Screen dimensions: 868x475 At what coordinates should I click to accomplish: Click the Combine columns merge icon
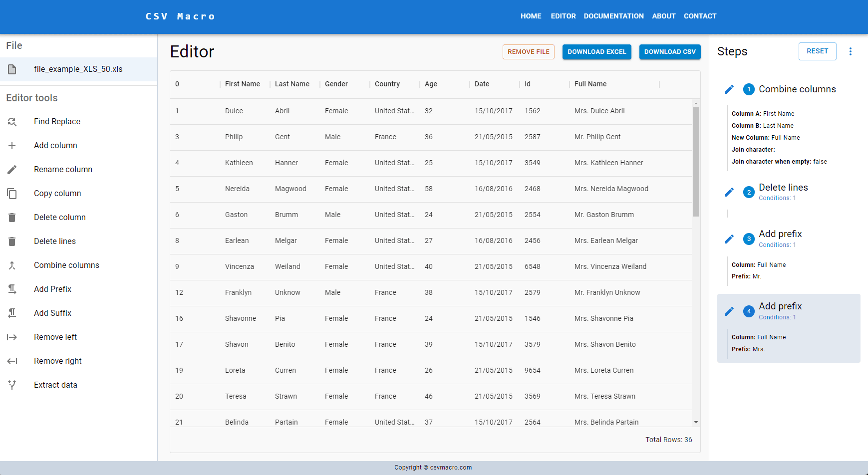click(x=12, y=265)
